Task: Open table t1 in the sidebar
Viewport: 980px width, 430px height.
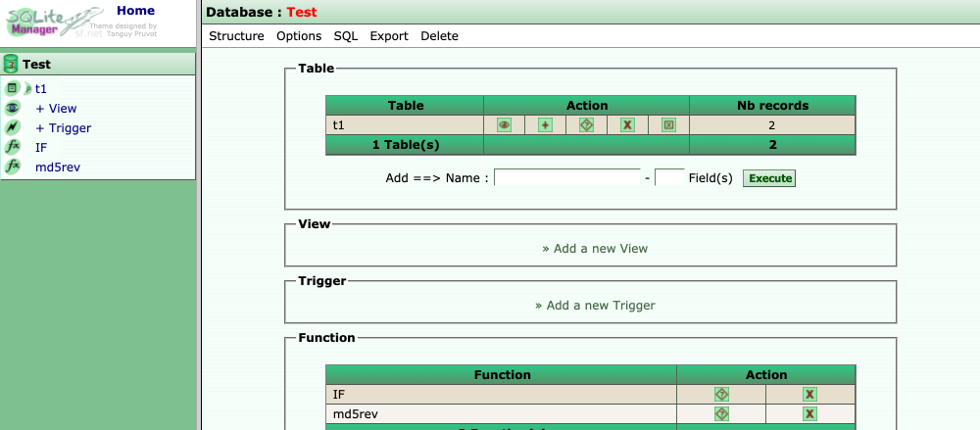Action: point(40,89)
